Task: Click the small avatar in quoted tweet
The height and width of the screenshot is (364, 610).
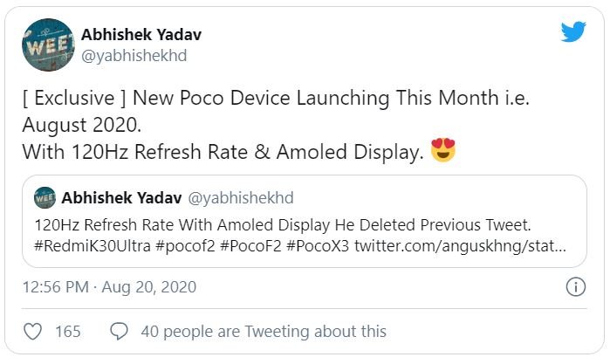Action: click(45, 197)
